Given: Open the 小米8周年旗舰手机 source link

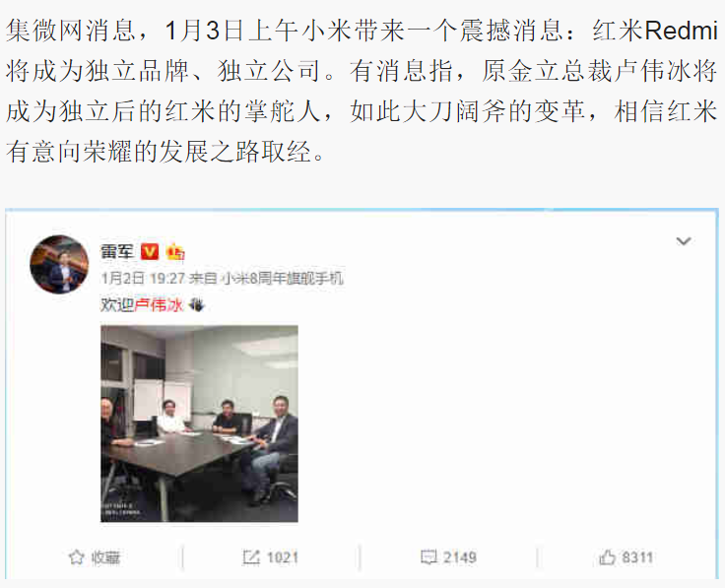Looking at the screenshot, I should pyautogui.click(x=283, y=279).
